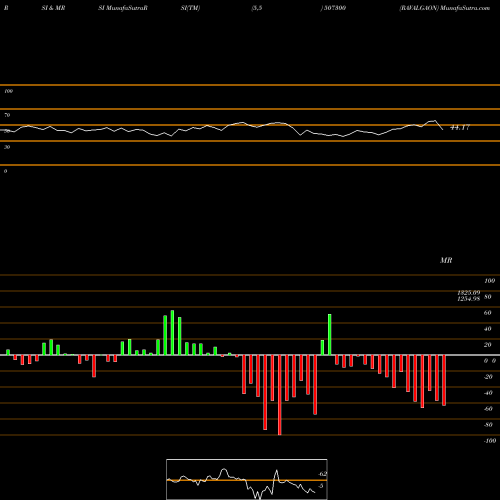Click the 'SI & MR' header text
This screenshot has height=500, width=500.
(53, 8)
